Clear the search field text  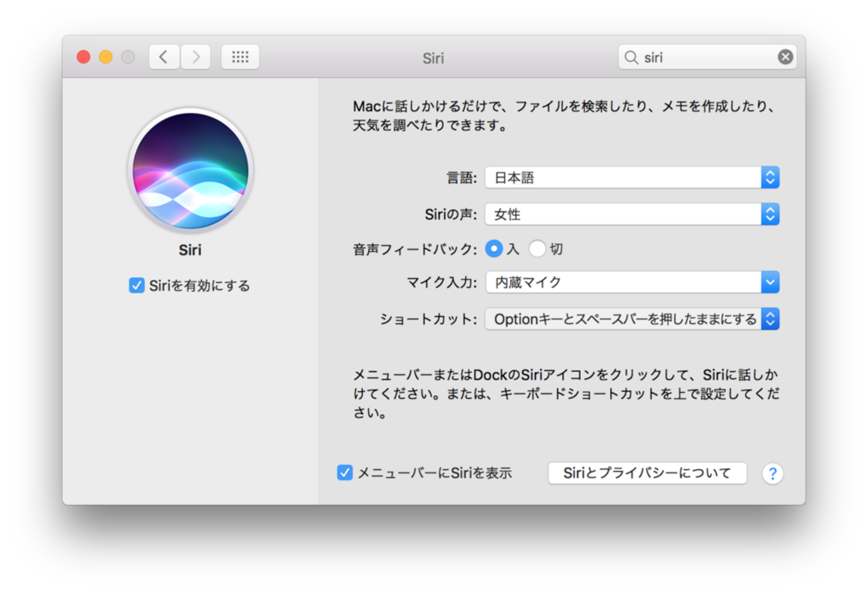[x=785, y=57]
